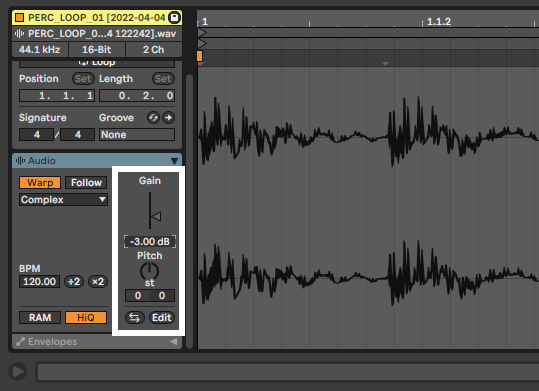
Task: Click the reverse sample arrows button
Action: (134, 317)
